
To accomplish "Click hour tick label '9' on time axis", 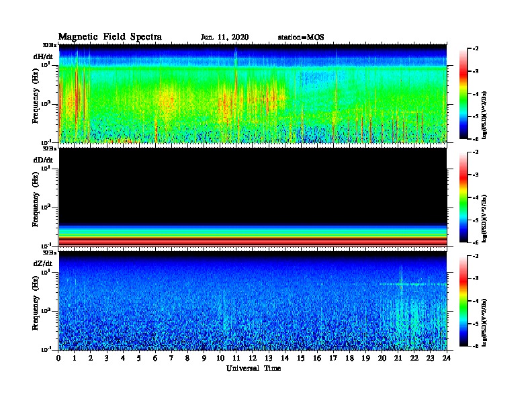I will (204, 358).
